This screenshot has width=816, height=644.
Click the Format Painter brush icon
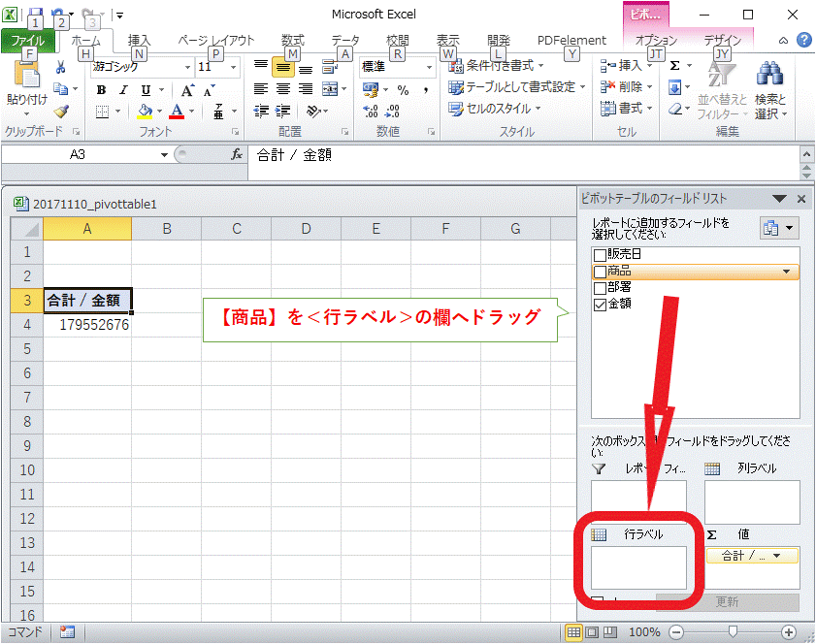[x=60, y=112]
